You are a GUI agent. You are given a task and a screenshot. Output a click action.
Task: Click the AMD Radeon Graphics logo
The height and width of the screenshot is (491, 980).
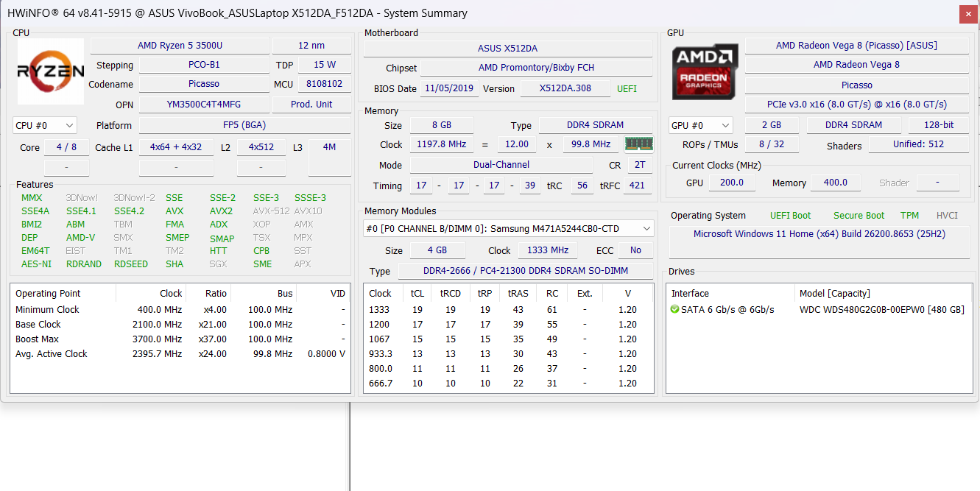[705, 71]
